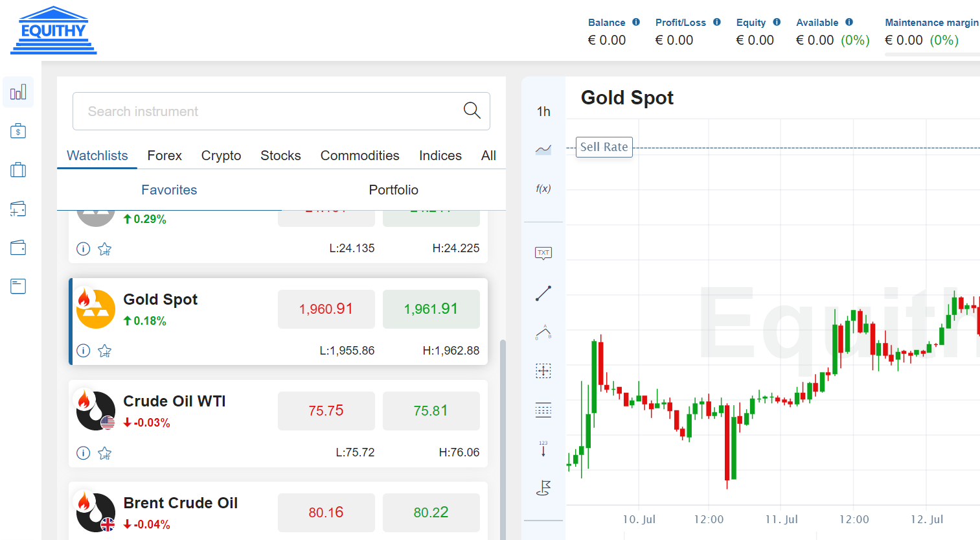Open Crude Oil WTI instrument info icon
The height and width of the screenshot is (540, 980).
84,453
